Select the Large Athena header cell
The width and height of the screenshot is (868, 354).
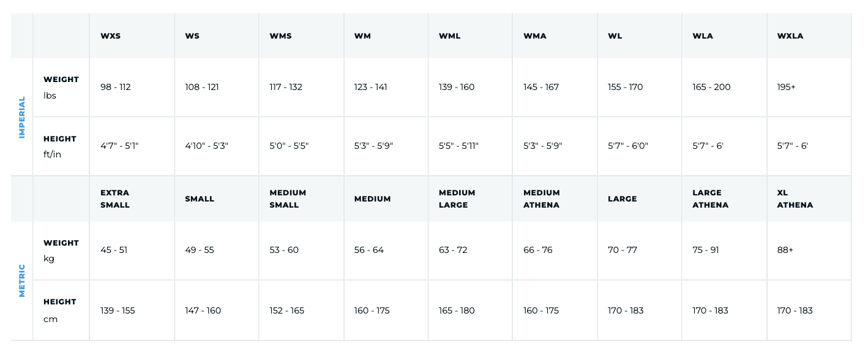[x=710, y=199]
